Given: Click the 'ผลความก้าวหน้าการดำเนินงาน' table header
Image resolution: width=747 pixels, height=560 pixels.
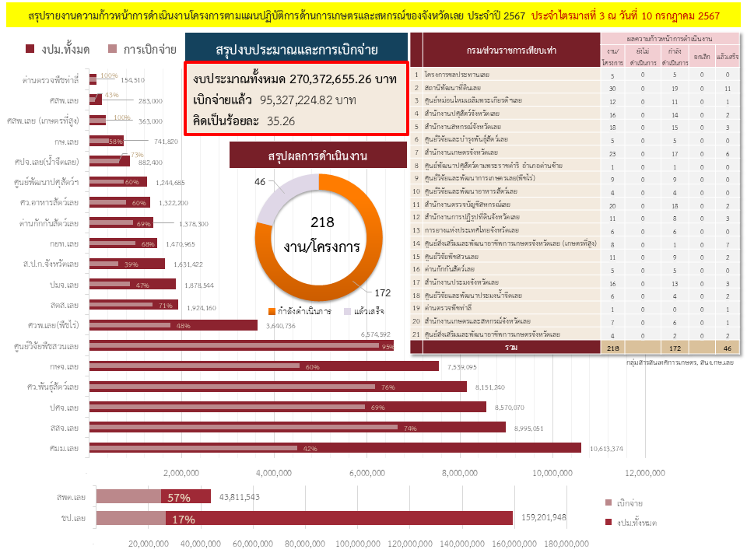Looking at the screenshot, I should tap(669, 39).
